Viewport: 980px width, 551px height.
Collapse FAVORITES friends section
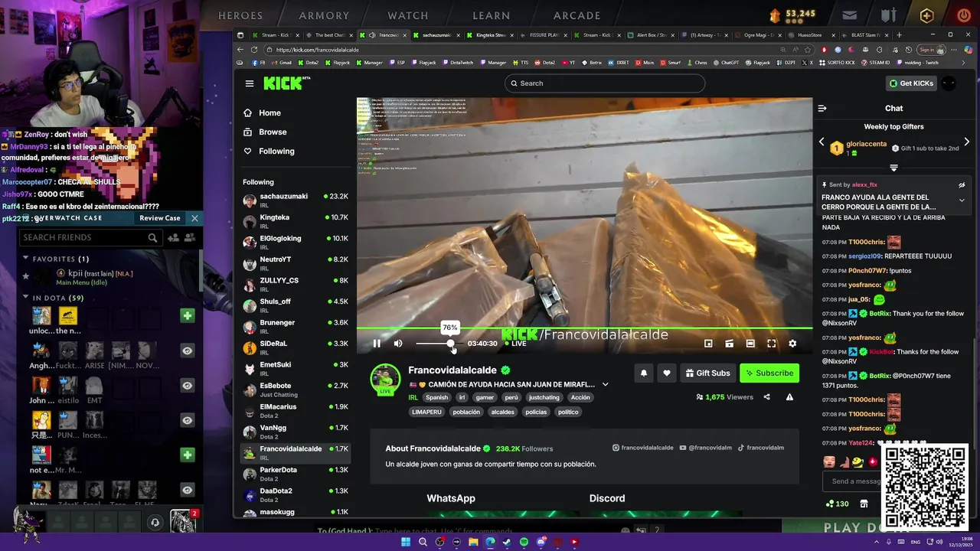25,259
